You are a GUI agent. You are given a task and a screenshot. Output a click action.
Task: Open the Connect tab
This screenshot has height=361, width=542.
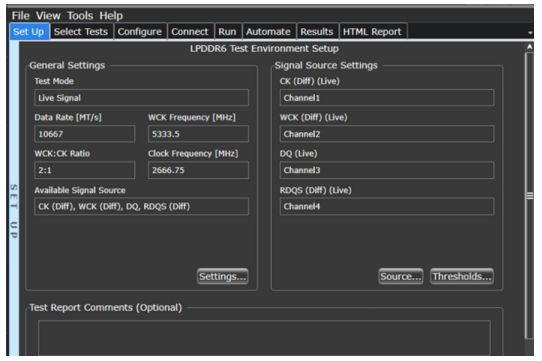pos(190,31)
